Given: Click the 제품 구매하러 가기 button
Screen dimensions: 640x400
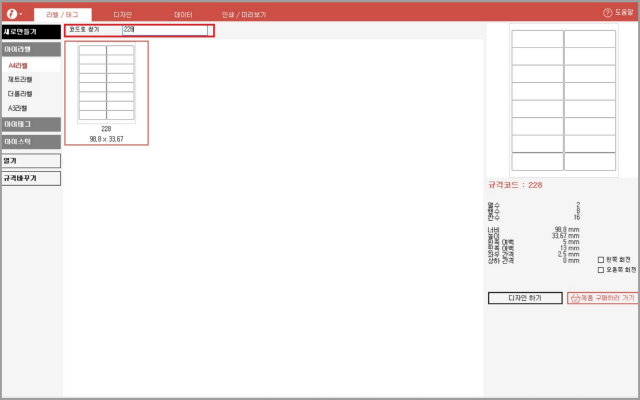Looking at the screenshot, I should pyautogui.click(x=602, y=298).
